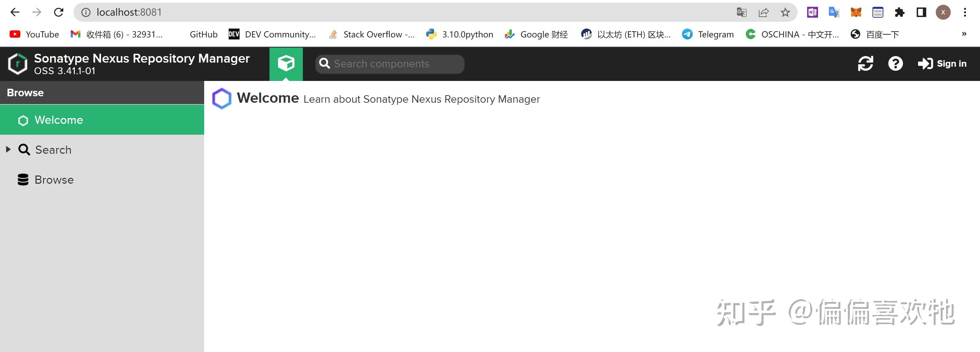Click the magnifier icon beside Search in sidebar
980x352 pixels.
click(24, 149)
